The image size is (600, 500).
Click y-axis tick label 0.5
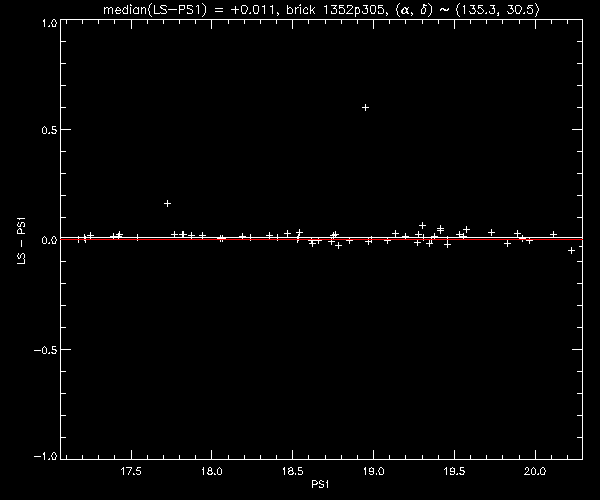(x=49, y=130)
